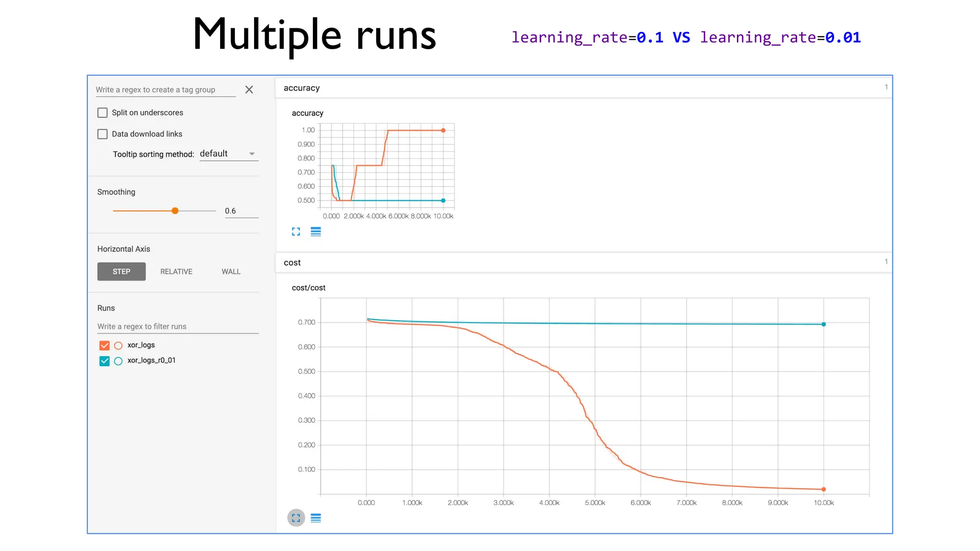Toggle y-axis log scale on accuracy chart

click(316, 232)
